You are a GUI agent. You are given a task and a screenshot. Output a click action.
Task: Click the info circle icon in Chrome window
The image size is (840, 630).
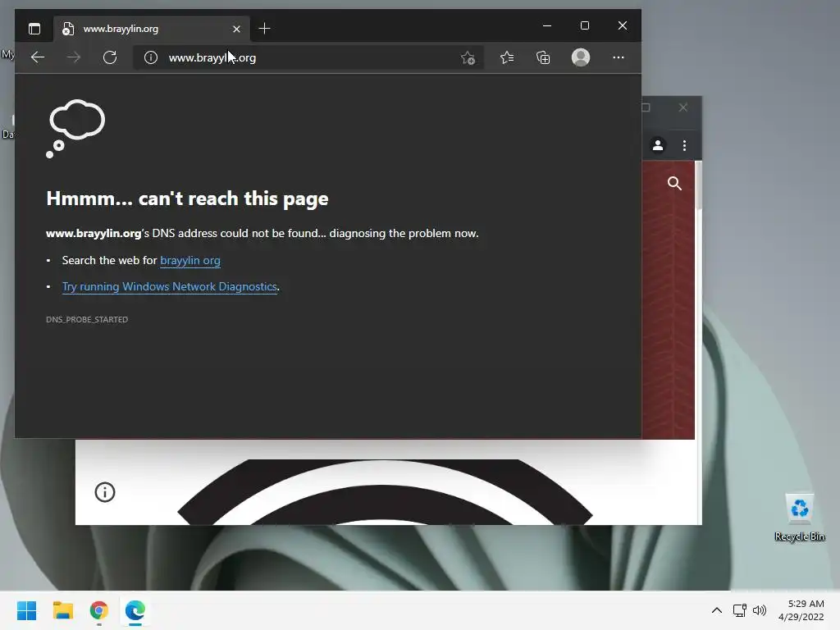105,492
